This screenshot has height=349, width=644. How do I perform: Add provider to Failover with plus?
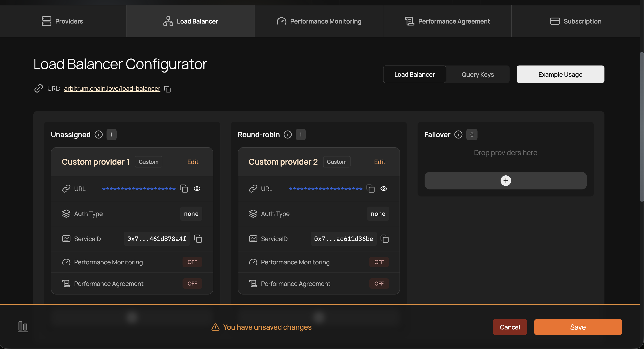[505, 181]
